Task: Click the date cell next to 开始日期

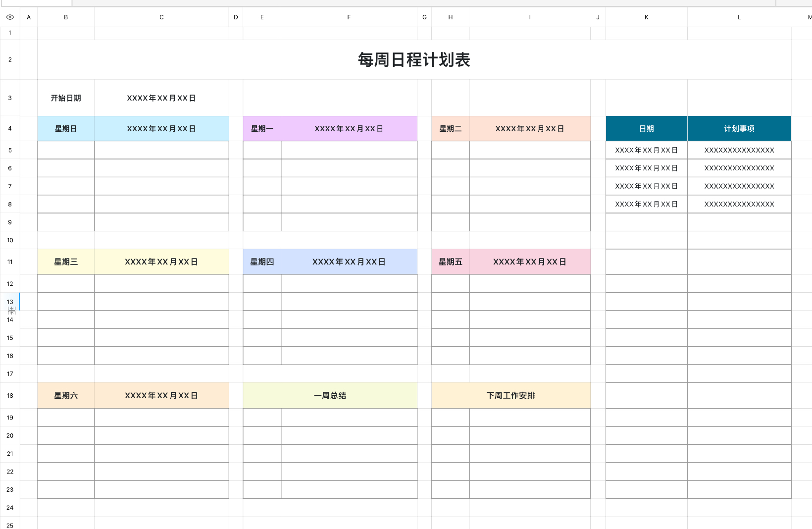Action: 161,98
